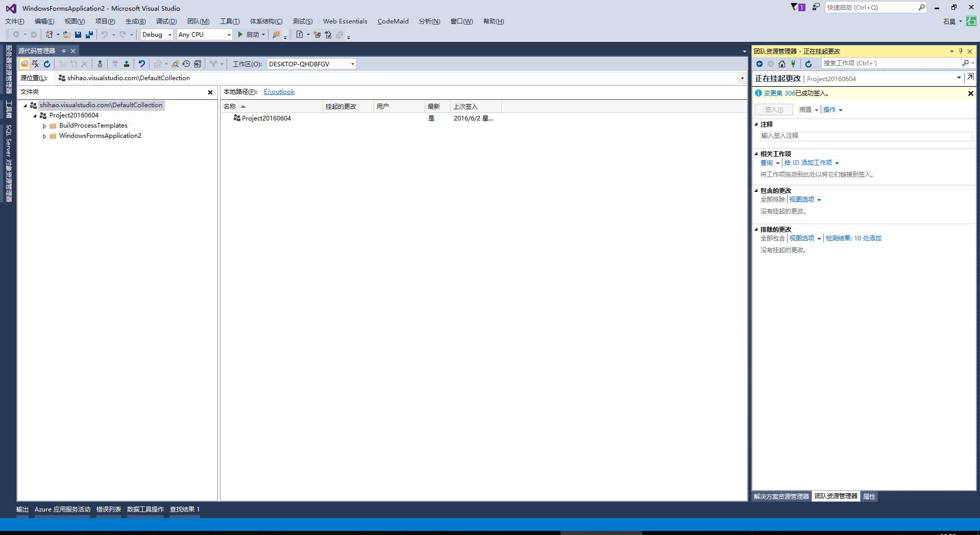Click the check-in (upload arrow) icon

coord(127,64)
